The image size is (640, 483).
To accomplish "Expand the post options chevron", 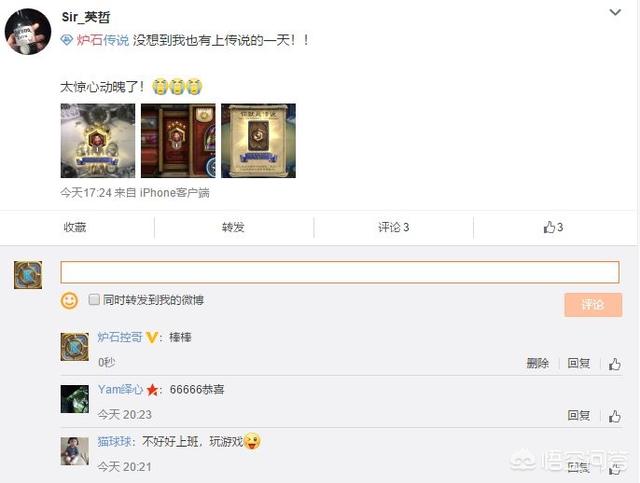I will tap(615, 13).
